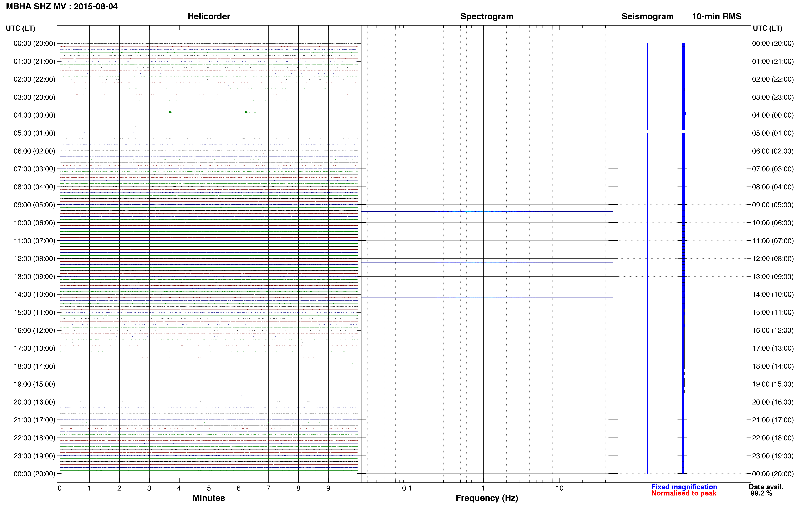Click '12:00 (08:00)' on the Helicorder time axis

point(34,259)
